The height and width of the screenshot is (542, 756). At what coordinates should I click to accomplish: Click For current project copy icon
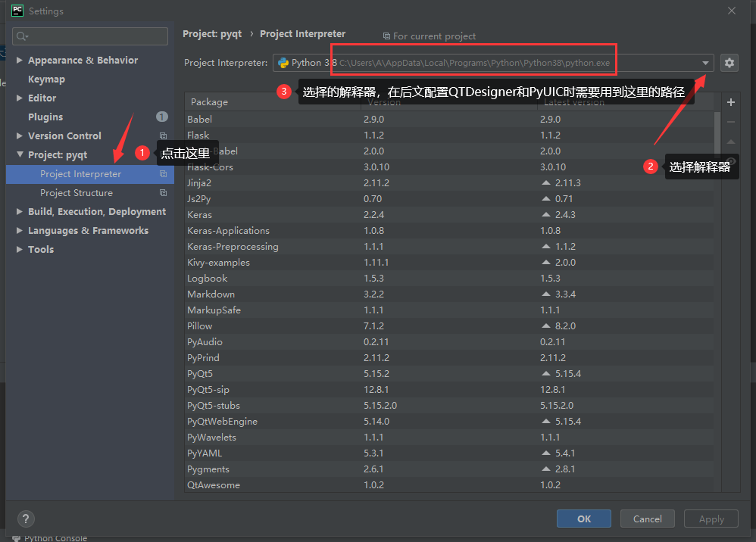pyautogui.click(x=386, y=36)
